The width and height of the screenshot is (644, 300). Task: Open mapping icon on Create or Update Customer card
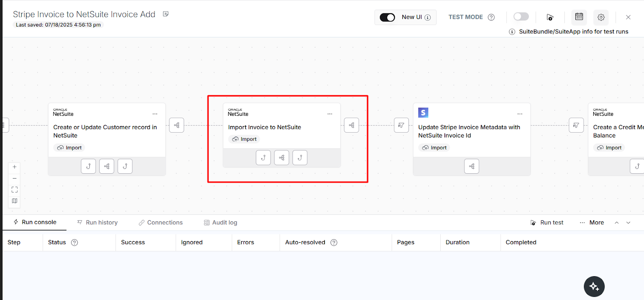click(107, 166)
